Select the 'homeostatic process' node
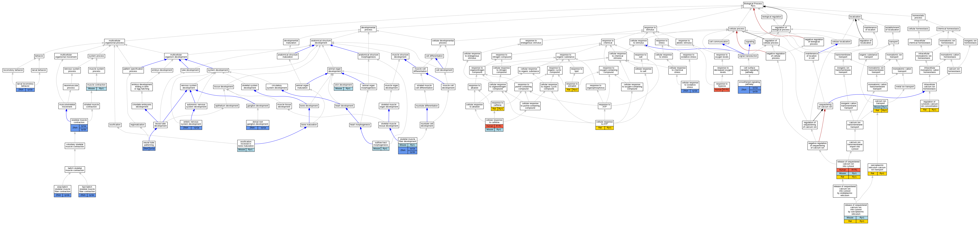The width and height of the screenshot is (980, 225). [x=918, y=17]
